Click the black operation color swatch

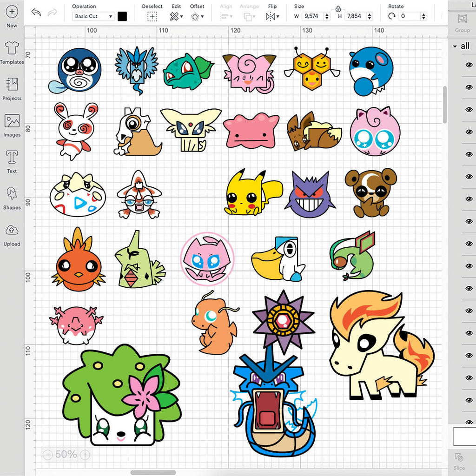[122, 16]
